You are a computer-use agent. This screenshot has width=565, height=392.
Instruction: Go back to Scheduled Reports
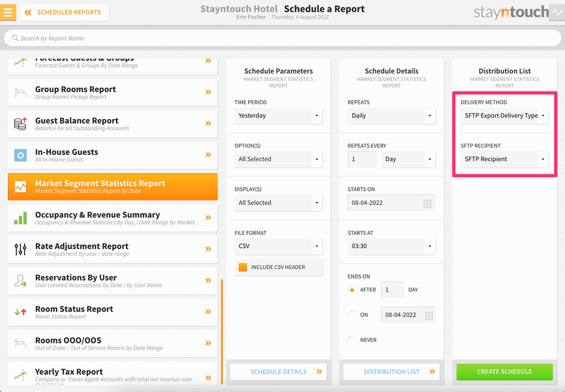[x=65, y=12]
